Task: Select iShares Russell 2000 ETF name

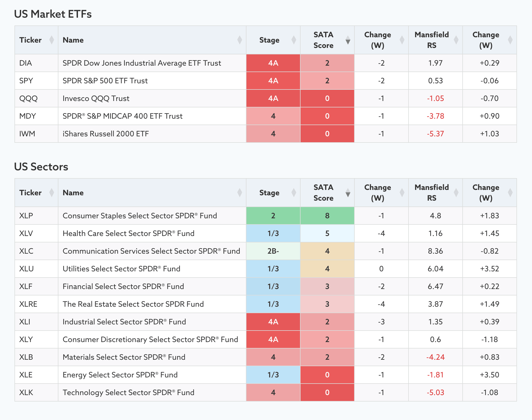Action: [x=106, y=134]
